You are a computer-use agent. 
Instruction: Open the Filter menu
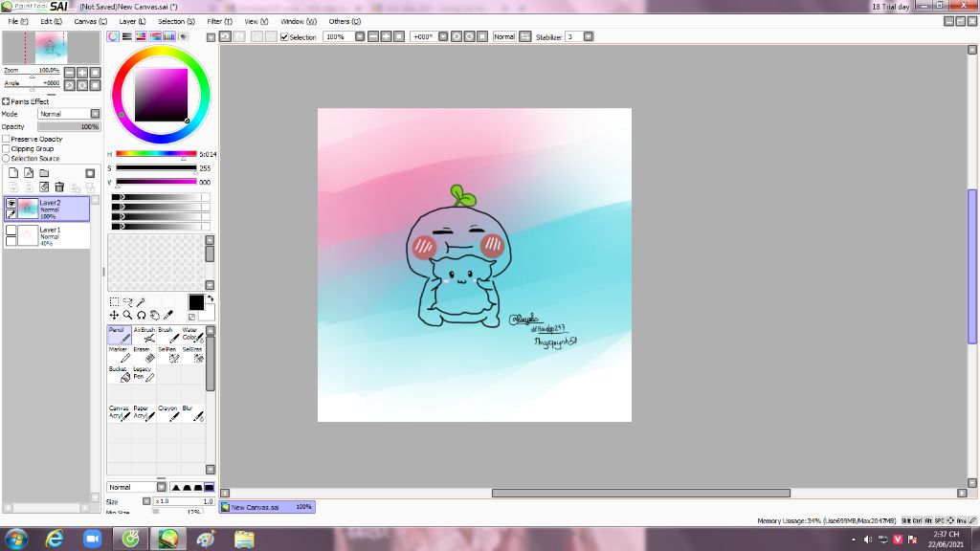click(219, 21)
